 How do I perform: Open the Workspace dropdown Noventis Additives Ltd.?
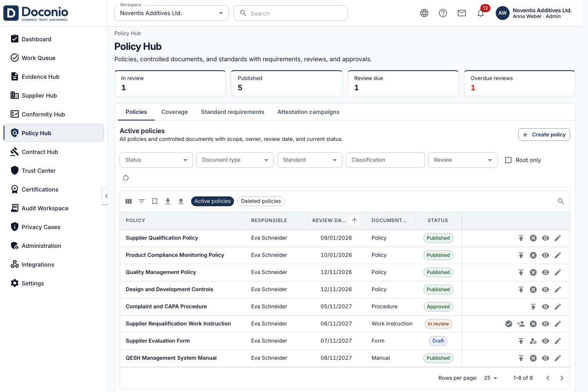pyautogui.click(x=171, y=13)
